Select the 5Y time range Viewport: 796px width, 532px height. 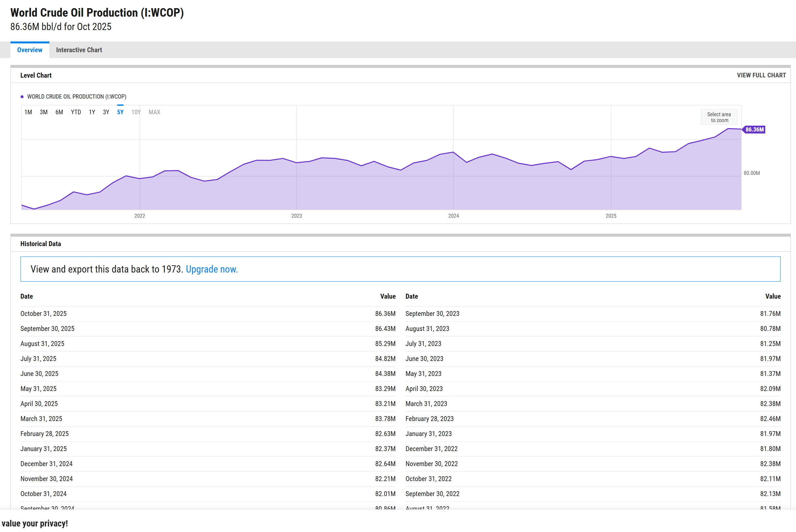120,112
